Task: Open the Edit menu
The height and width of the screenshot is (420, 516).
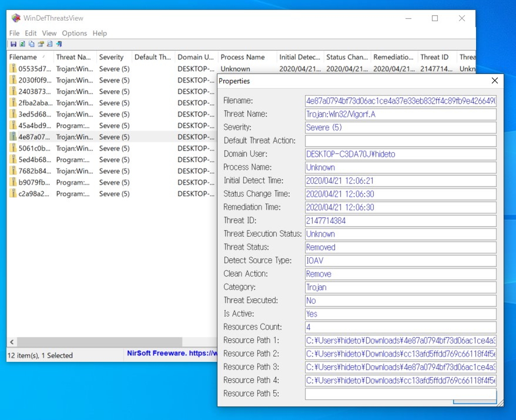Action: click(x=31, y=33)
